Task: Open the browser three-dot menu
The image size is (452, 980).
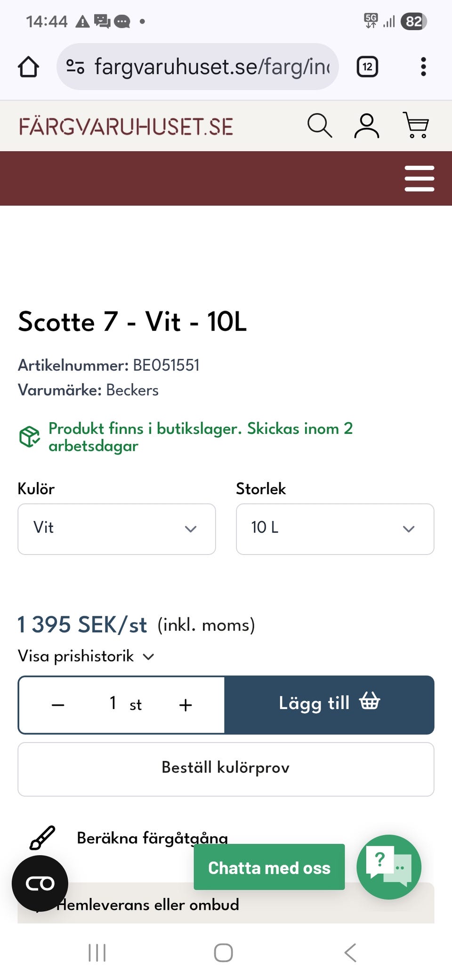Action: (423, 66)
